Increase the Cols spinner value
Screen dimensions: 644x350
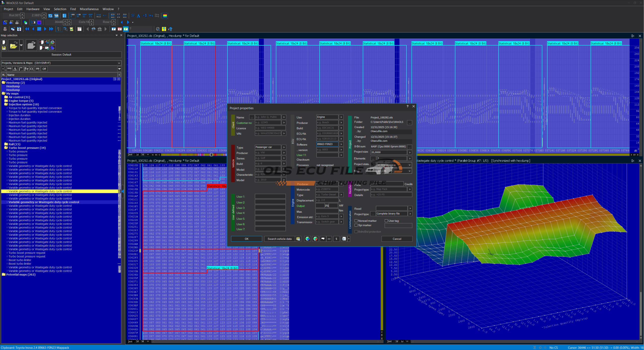click(92, 21)
